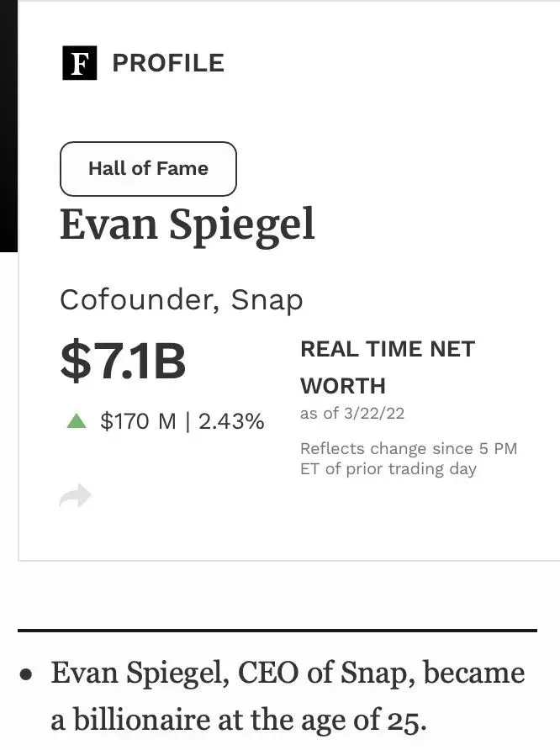Click the green up triangle indicator
560x750 pixels.
point(77,421)
